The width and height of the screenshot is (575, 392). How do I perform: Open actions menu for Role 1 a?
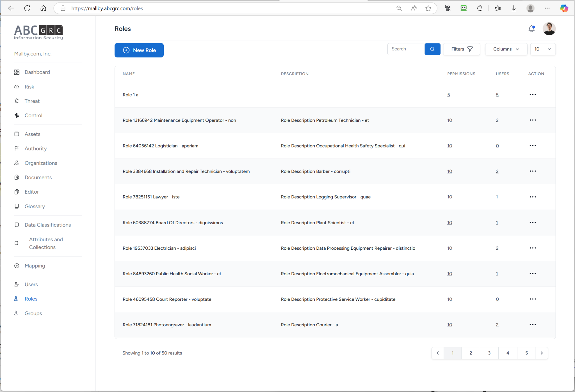pyautogui.click(x=532, y=95)
